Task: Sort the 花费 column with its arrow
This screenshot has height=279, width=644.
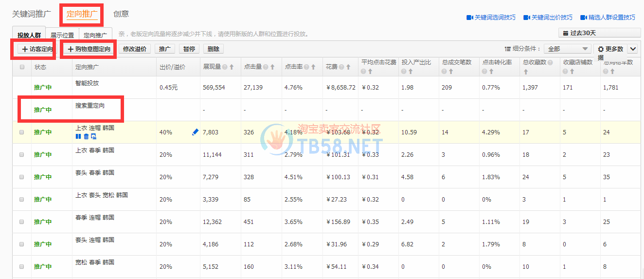Action: coord(350,67)
